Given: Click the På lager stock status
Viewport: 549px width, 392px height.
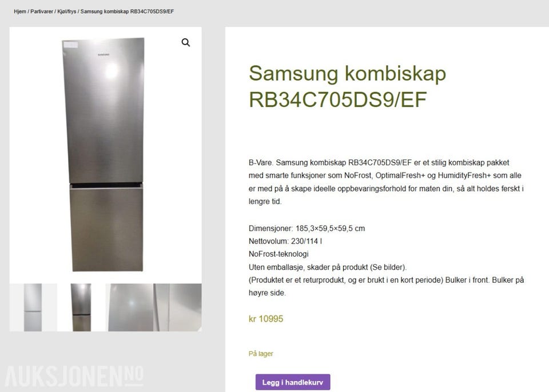Looking at the screenshot, I should (x=261, y=354).
